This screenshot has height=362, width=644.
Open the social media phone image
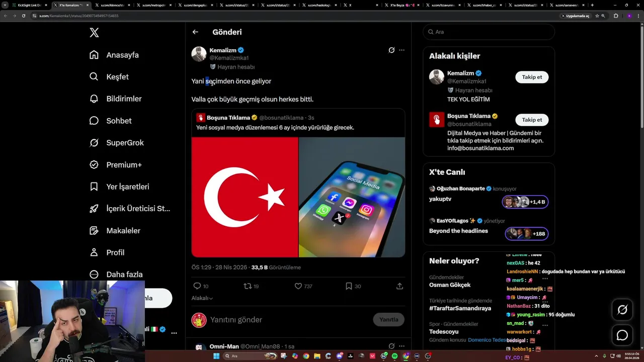pyautogui.click(x=352, y=197)
